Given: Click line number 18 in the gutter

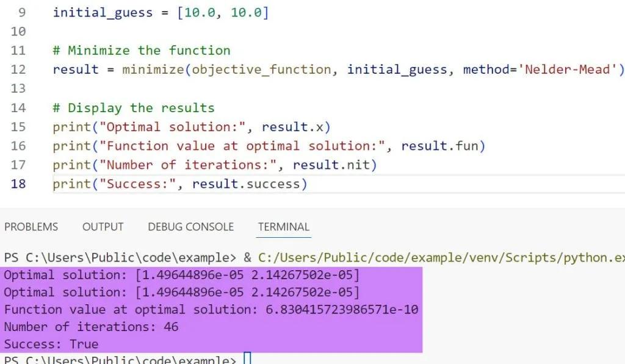Looking at the screenshot, I should click(18, 184).
